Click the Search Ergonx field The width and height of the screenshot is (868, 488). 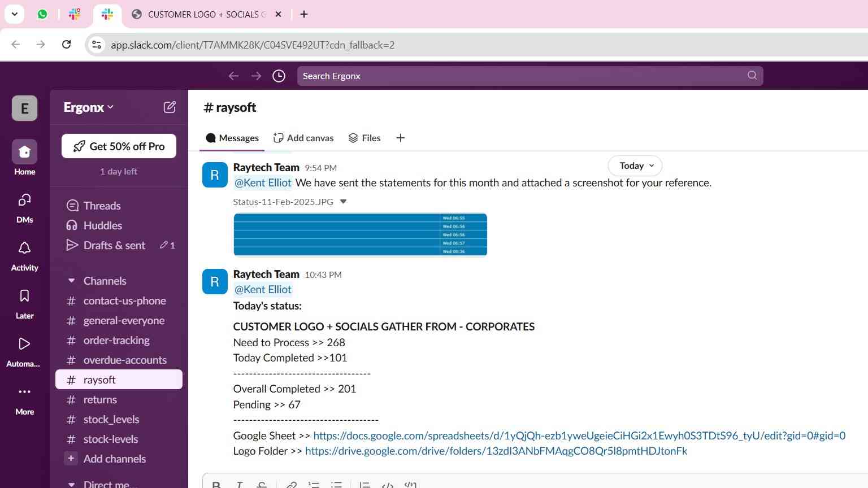coord(530,76)
